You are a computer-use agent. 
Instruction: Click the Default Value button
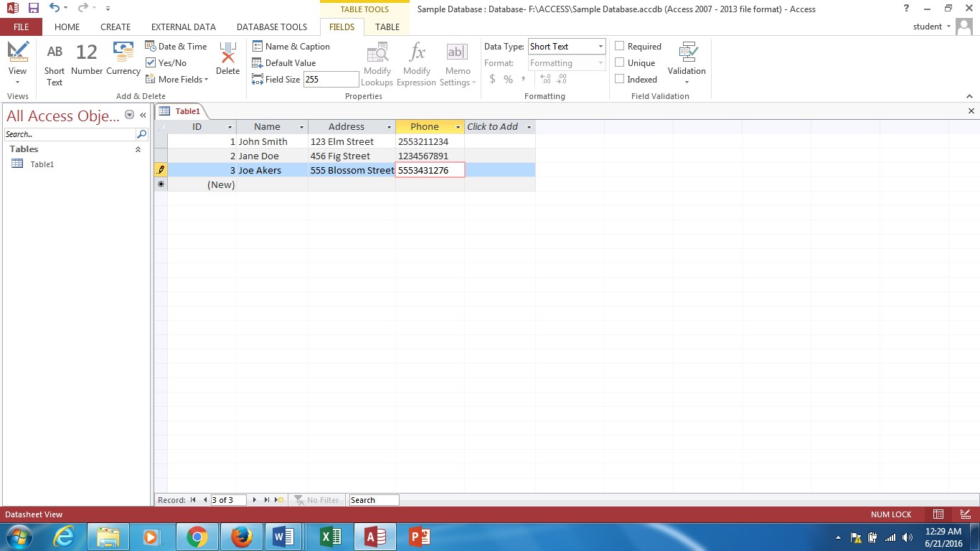pos(284,62)
